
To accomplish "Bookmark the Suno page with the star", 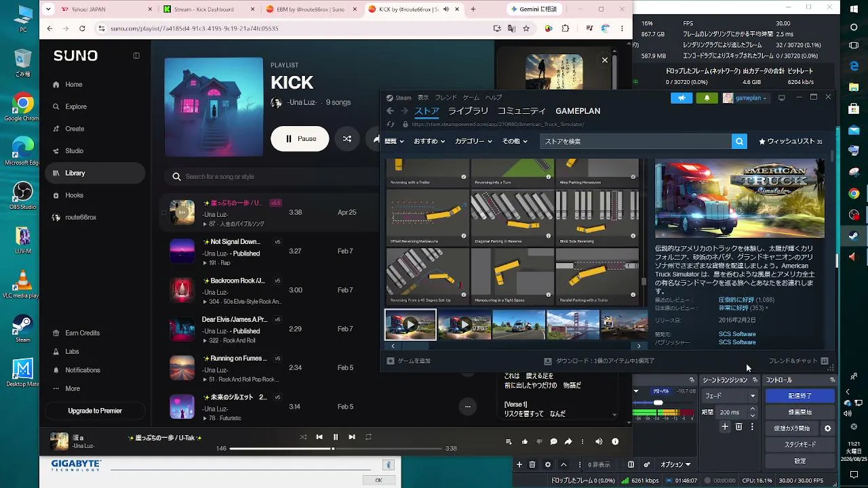I will tap(526, 28).
